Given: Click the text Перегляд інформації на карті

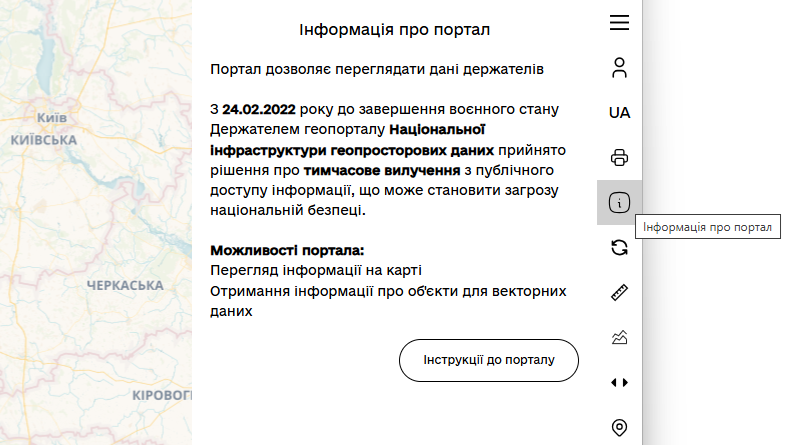Looking at the screenshot, I should pos(316,270).
